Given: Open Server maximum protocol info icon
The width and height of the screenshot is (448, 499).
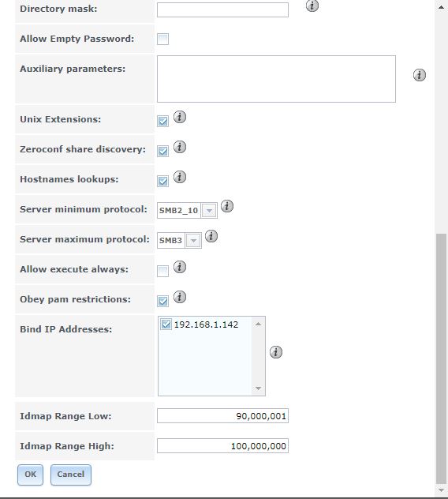Looking at the screenshot, I should pos(211,236).
